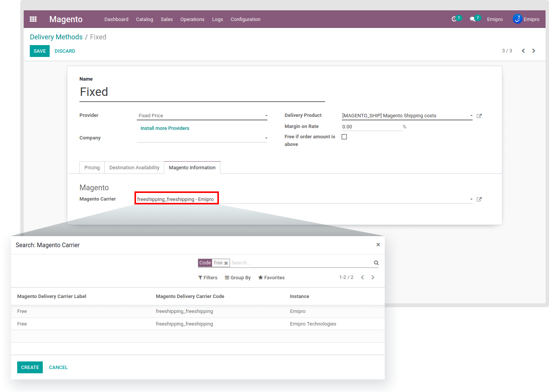The width and height of the screenshot is (549, 392).
Task: Click CANCEL in the search dialog
Action: pos(58,368)
